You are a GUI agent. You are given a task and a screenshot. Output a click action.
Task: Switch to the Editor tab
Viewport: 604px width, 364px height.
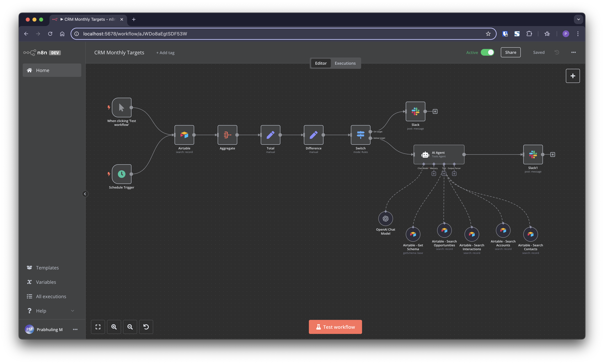pyautogui.click(x=321, y=63)
